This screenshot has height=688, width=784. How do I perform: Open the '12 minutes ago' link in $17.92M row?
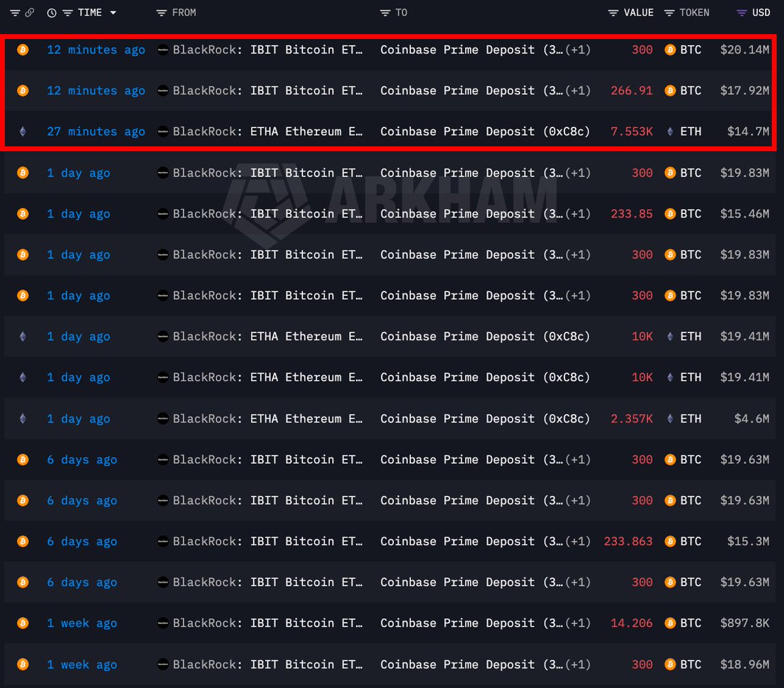pyautogui.click(x=96, y=91)
